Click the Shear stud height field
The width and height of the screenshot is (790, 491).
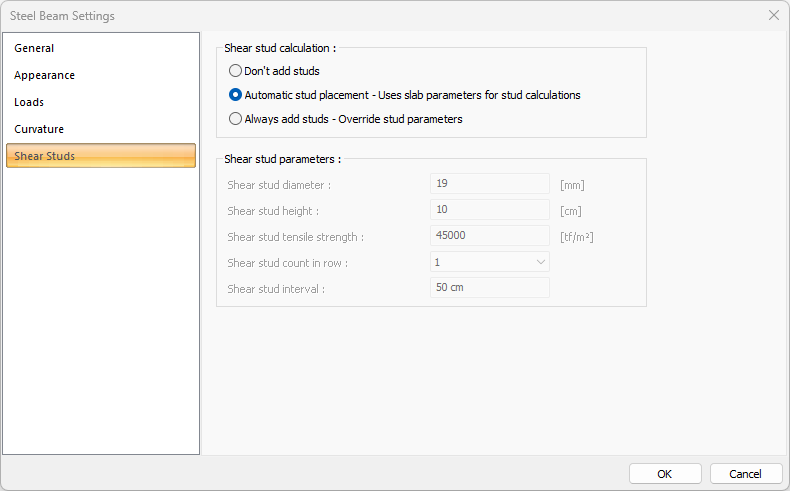click(489, 210)
